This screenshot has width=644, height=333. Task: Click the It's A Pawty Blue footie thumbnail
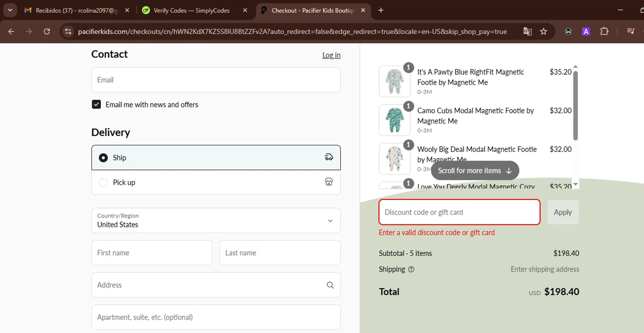click(x=395, y=82)
